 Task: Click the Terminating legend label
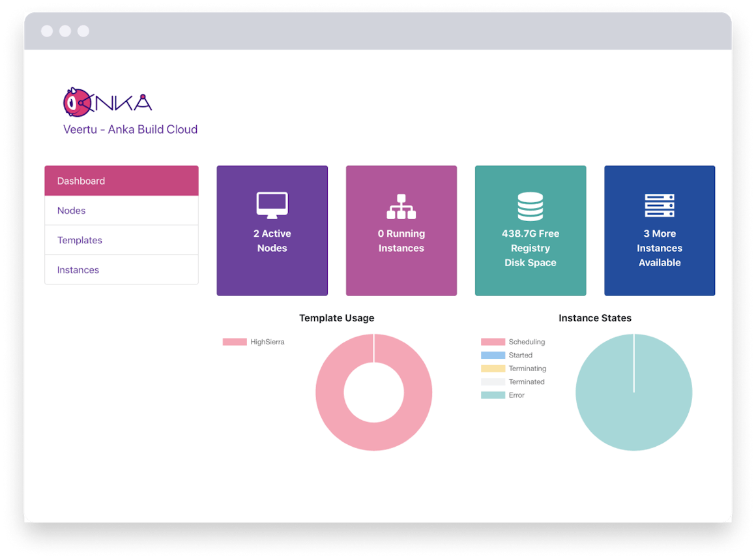(x=527, y=369)
